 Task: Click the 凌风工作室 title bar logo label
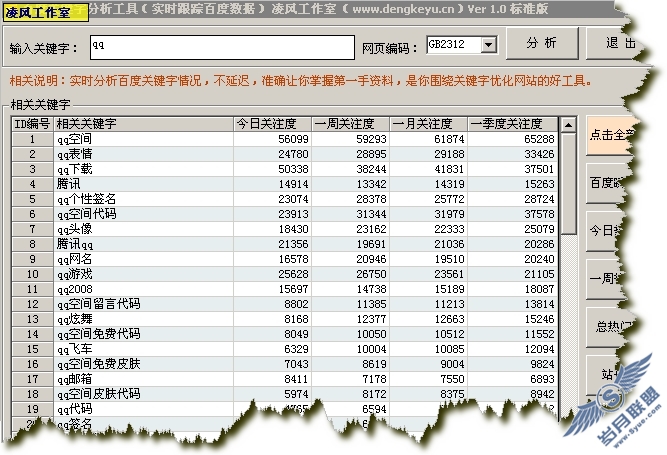[x=45, y=12]
